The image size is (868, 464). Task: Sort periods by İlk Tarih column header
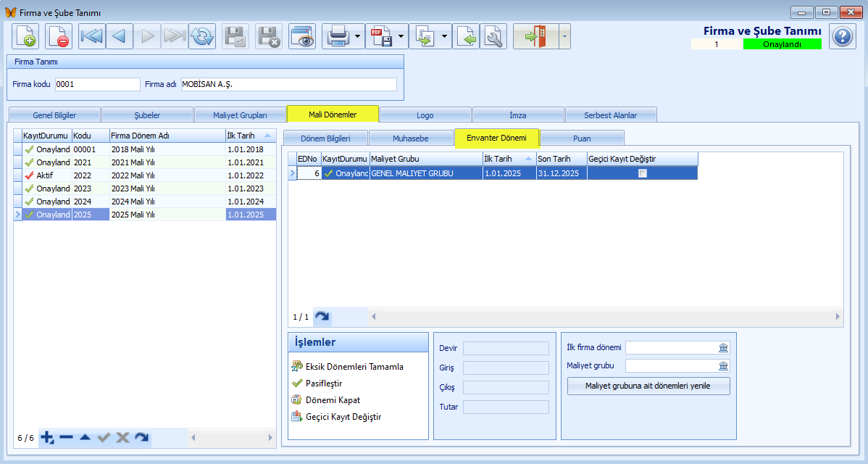pos(250,136)
